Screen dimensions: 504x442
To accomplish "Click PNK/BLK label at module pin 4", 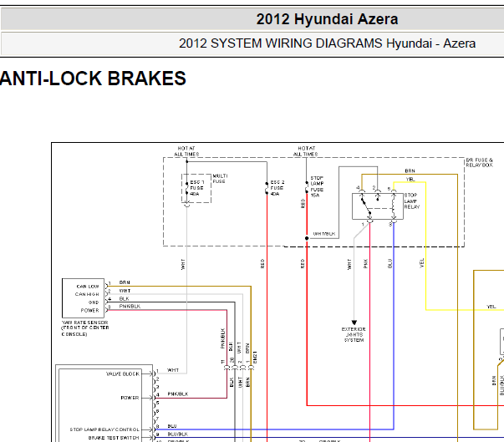I will coord(178,394).
